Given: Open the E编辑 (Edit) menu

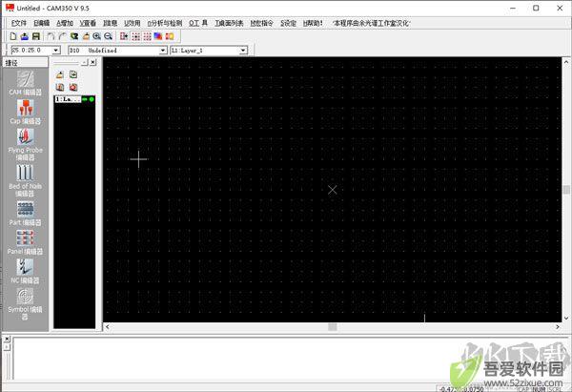Looking at the screenshot, I should pyautogui.click(x=41, y=23).
